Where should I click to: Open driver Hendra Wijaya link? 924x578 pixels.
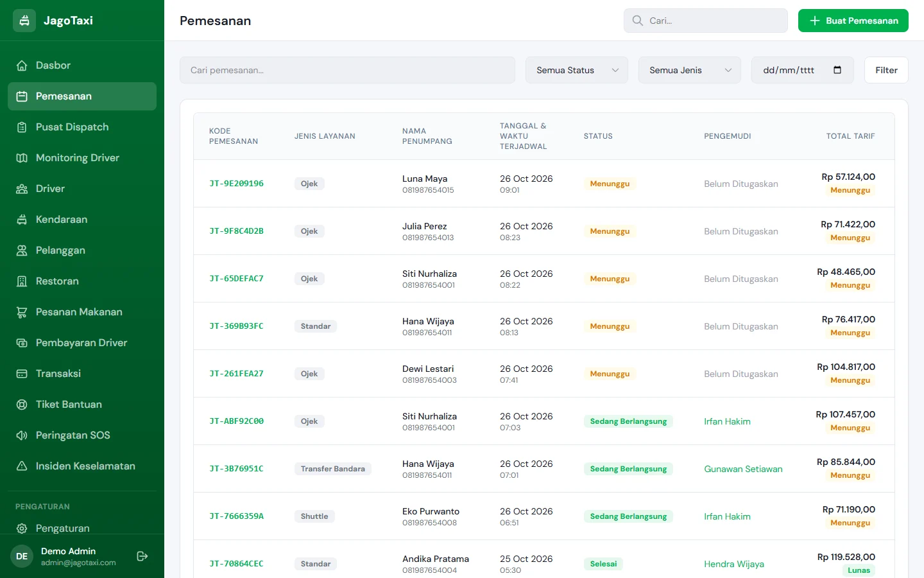734,564
